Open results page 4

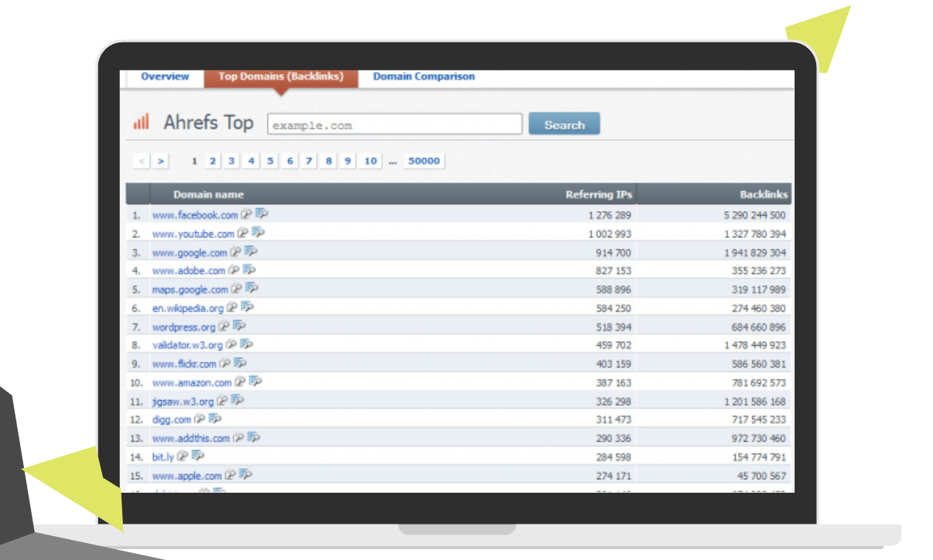(x=251, y=161)
